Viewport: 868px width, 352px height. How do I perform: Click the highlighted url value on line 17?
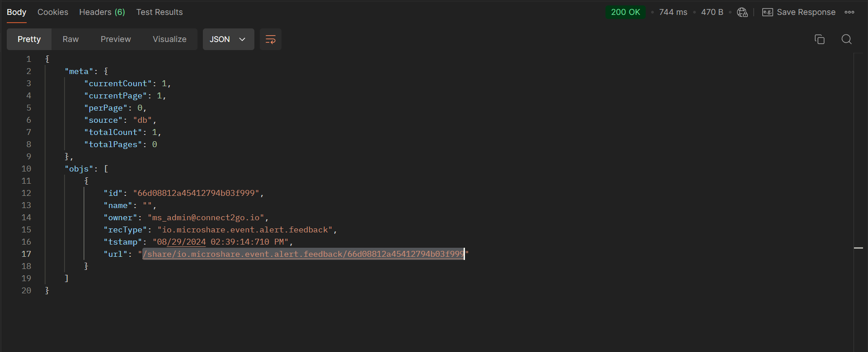(x=303, y=254)
